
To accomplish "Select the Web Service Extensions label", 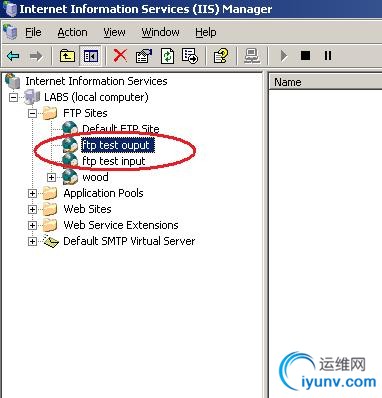I will pos(121,225).
